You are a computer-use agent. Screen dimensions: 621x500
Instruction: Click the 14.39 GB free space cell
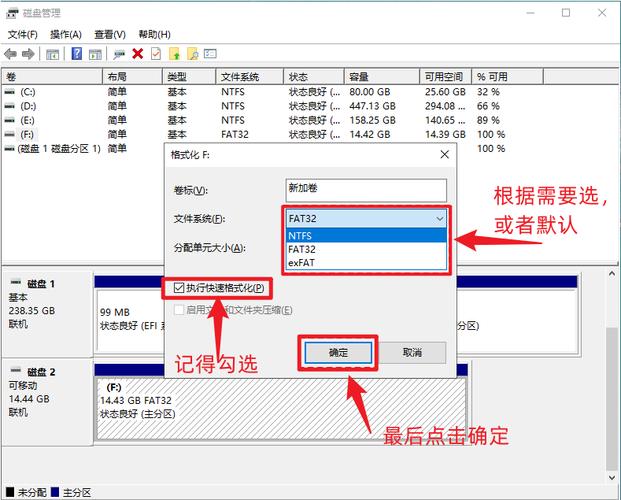click(x=445, y=135)
